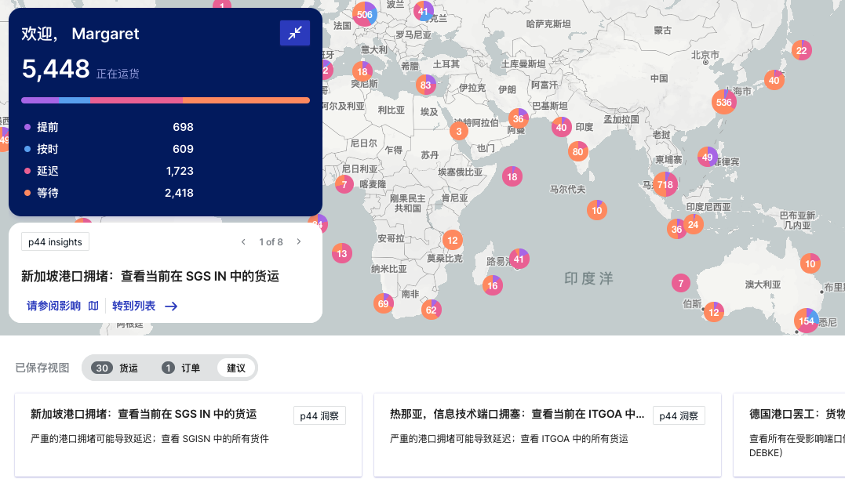Viewport: 845px width, 504px height.
Task: Select the 货运 saved views tab
Action: [115, 368]
